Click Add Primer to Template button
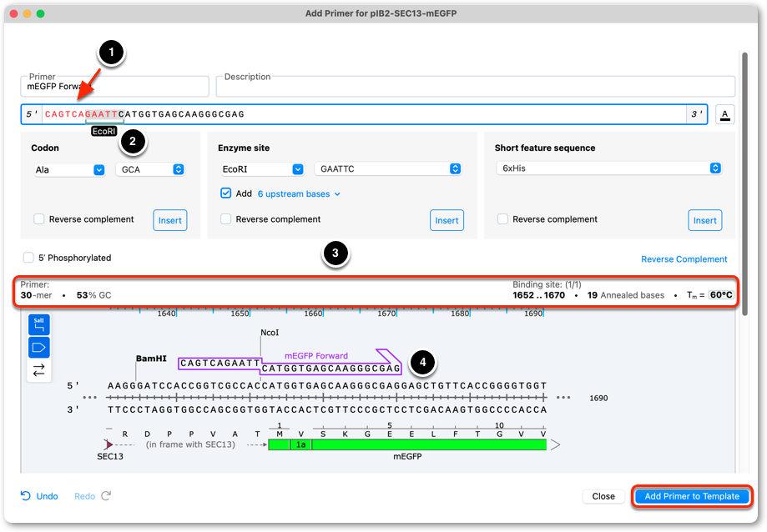 pos(692,496)
